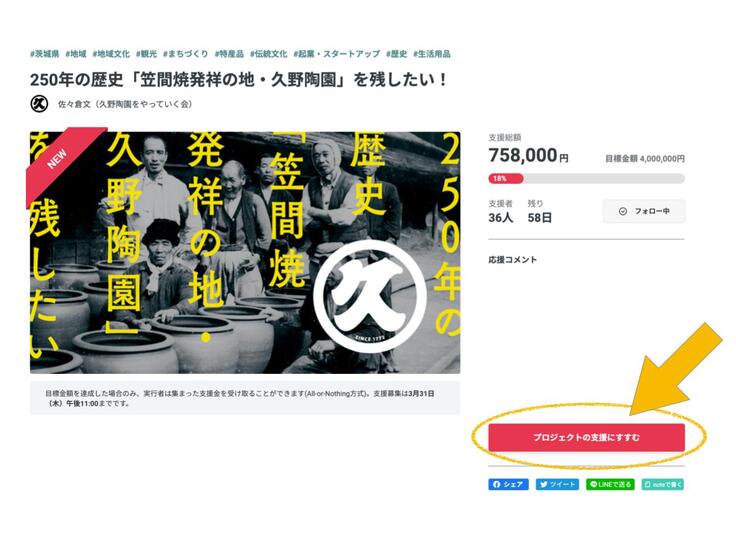Click the 18% funding progress bar
The height and width of the screenshot is (552, 736).
point(586,178)
